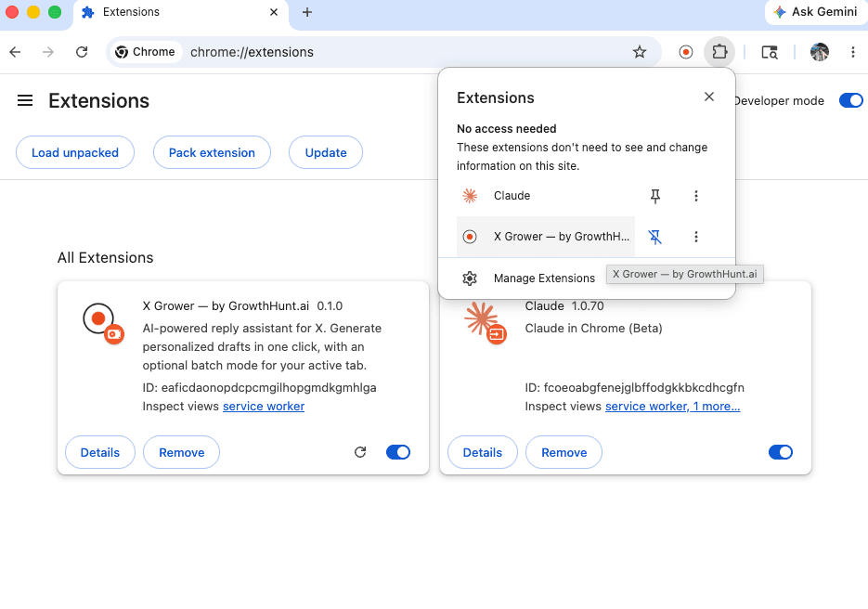Remove the Claude extension

564,452
